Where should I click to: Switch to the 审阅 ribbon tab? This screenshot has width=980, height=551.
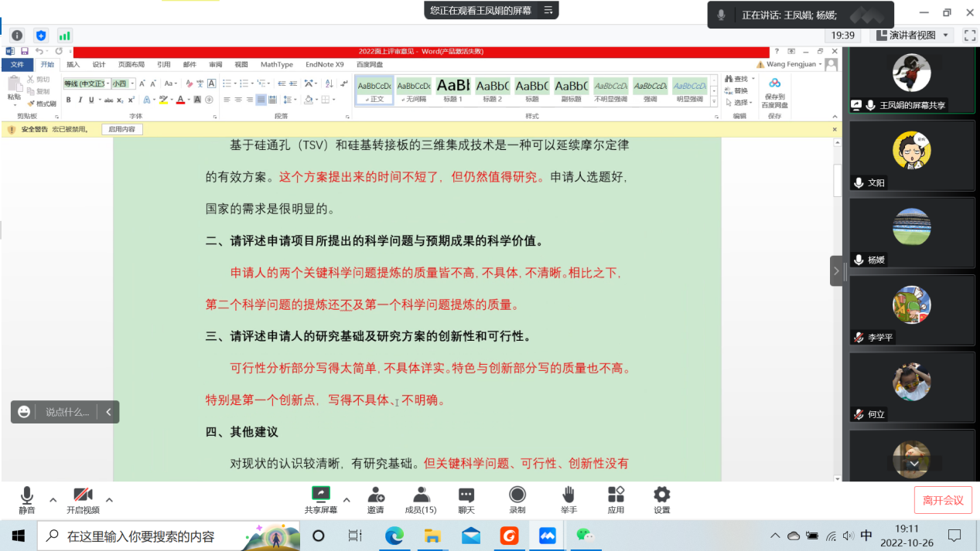pos(215,65)
